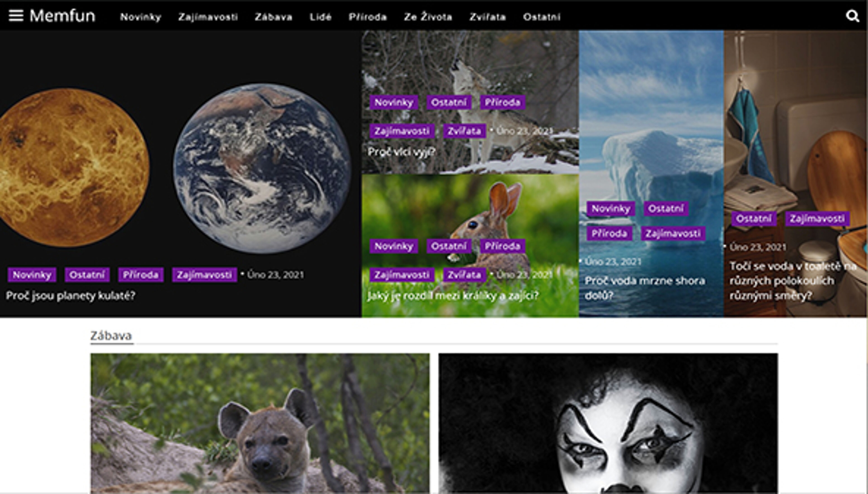Click Zajímavosti tag on the toilet article
The height and width of the screenshot is (494, 868).
817,219
